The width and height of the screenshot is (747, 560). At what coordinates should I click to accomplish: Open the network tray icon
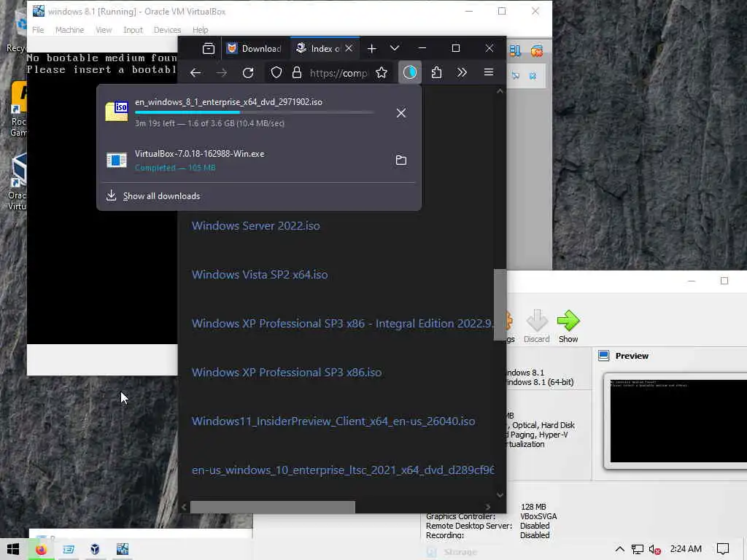637,550
